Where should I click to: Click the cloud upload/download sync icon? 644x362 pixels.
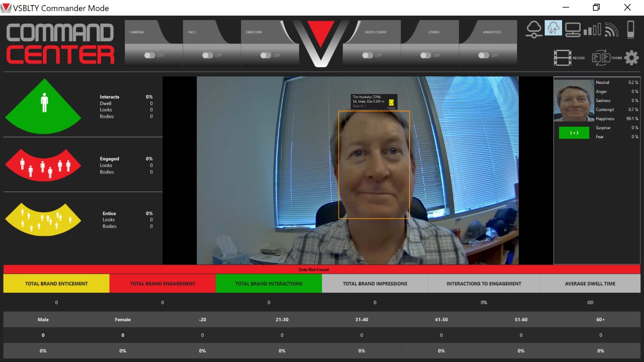[553, 28]
